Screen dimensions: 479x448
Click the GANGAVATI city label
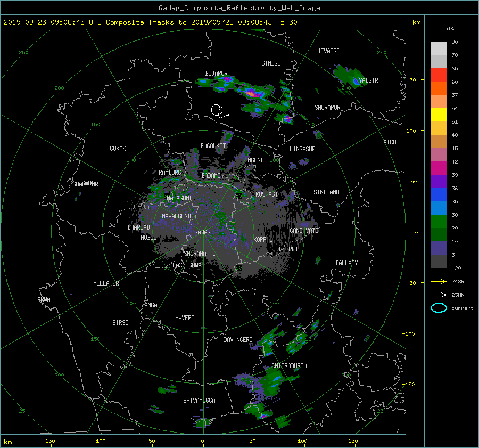pos(304,231)
